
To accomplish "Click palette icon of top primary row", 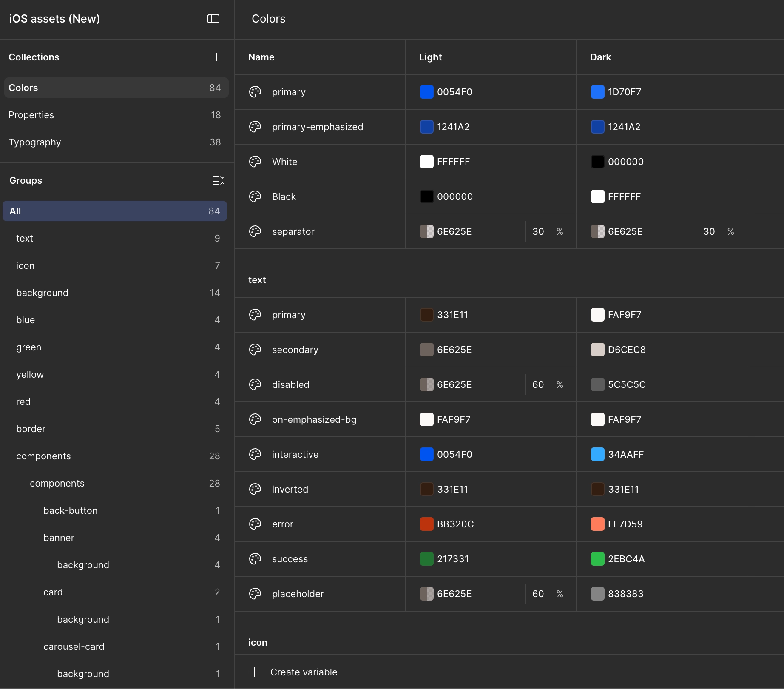I will (255, 92).
